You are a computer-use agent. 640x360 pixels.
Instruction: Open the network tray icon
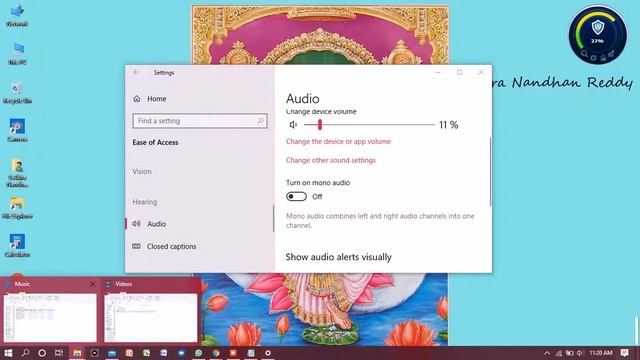point(559,353)
